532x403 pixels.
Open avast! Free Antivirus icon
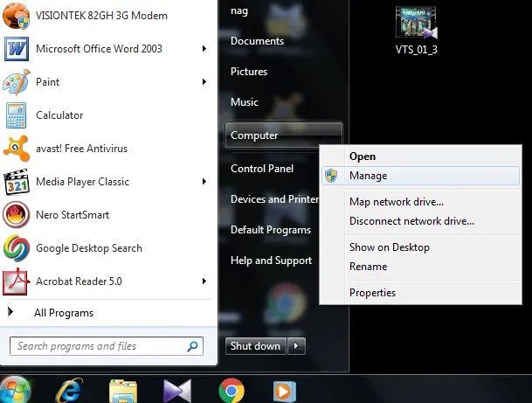(16, 149)
